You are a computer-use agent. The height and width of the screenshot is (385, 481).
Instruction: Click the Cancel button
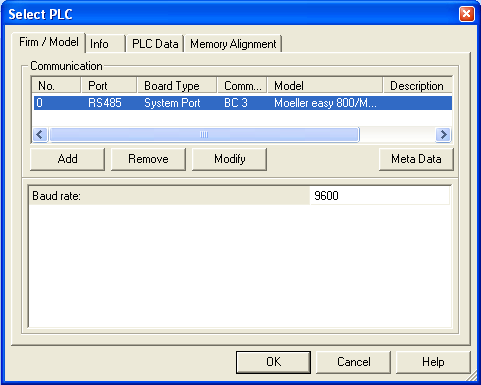(353, 362)
